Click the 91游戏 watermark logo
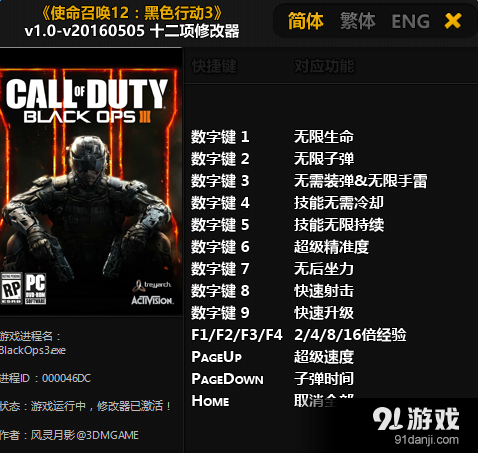Image resolution: width=478 pixels, height=453 pixels. tap(416, 426)
